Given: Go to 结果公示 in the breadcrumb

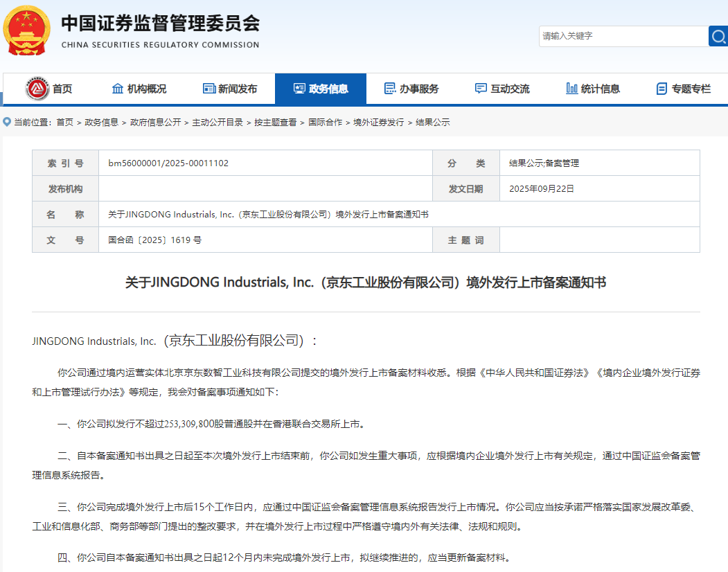Looking at the screenshot, I should tap(433, 122).
